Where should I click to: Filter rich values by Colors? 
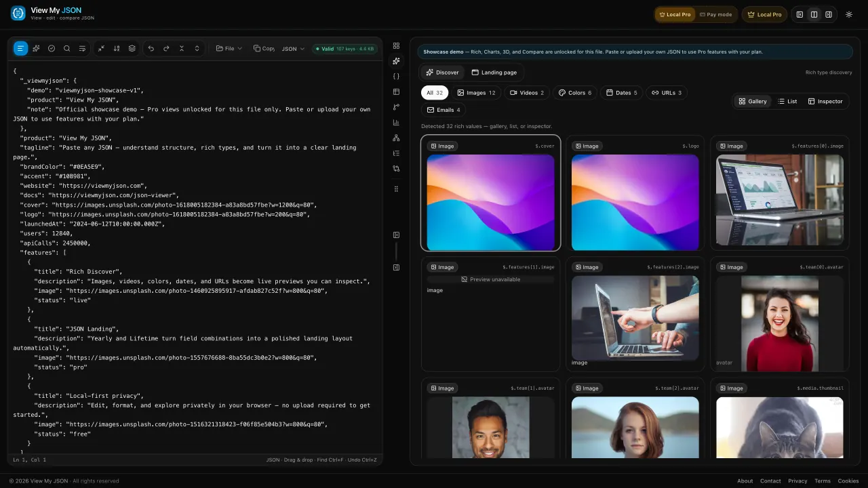point(575,93)
